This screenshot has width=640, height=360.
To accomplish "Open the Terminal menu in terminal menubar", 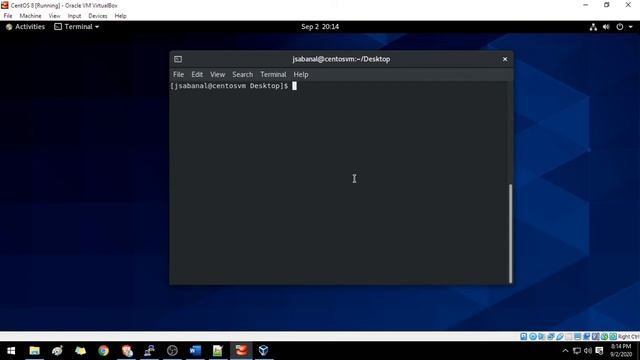I will [273, 74].
